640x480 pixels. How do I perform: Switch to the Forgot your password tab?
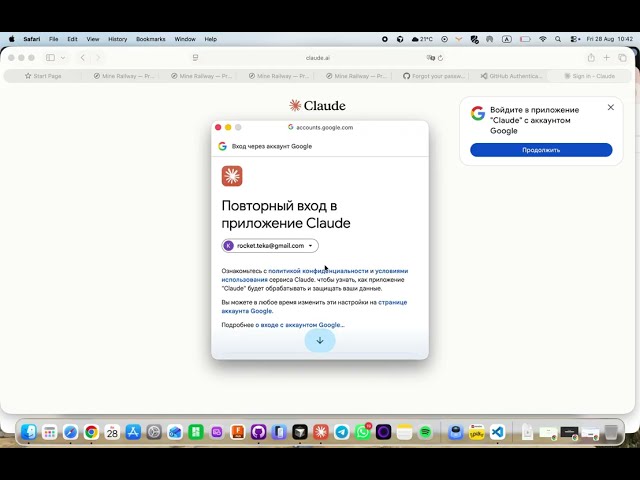tap(433, 76)
